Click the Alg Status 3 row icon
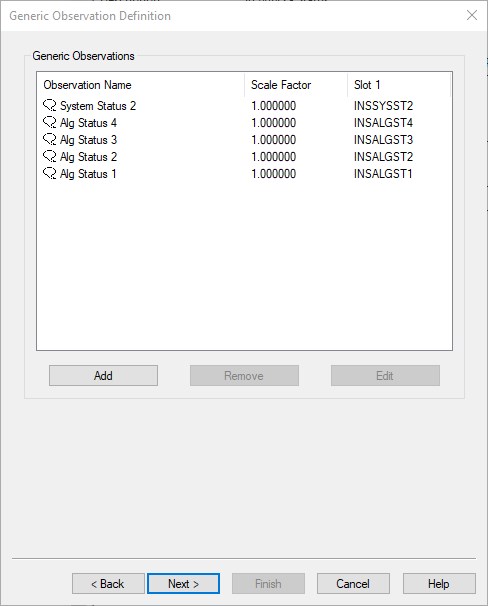The image size is (488, 606). (49, 140)
